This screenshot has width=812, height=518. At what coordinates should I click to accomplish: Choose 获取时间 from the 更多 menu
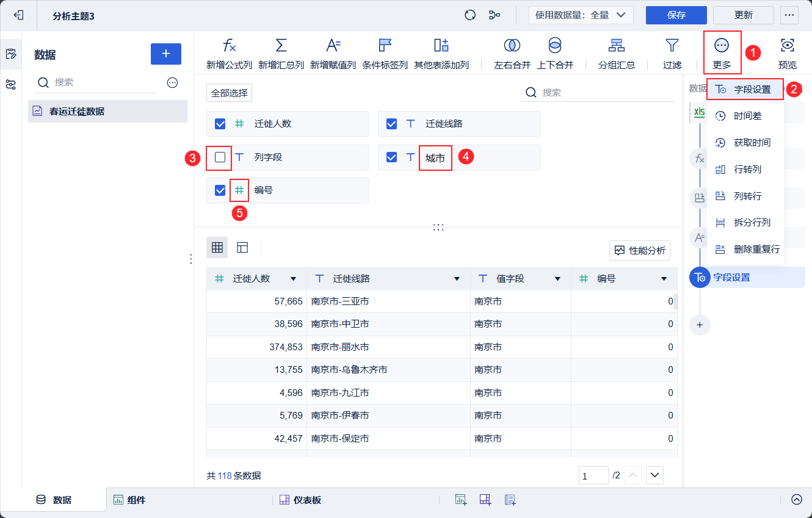(x=745, y=143)
